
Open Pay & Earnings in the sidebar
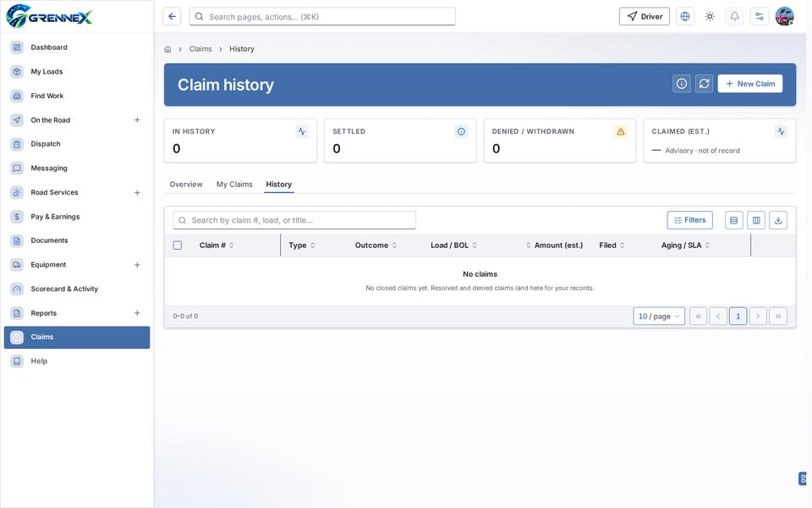click(77, 217)
